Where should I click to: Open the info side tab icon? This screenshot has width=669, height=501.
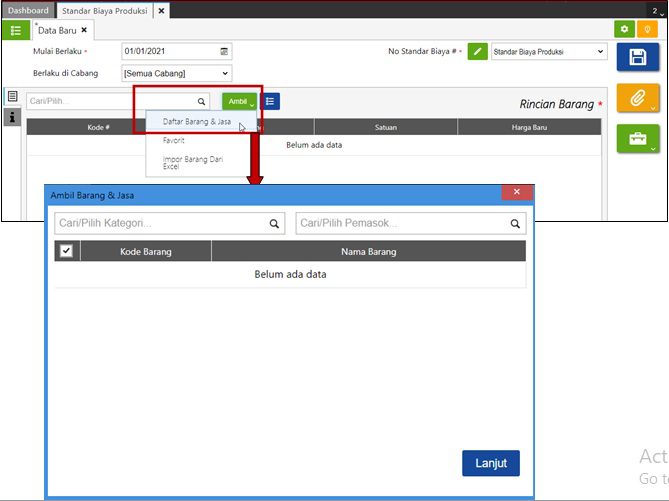click(12, 117)
